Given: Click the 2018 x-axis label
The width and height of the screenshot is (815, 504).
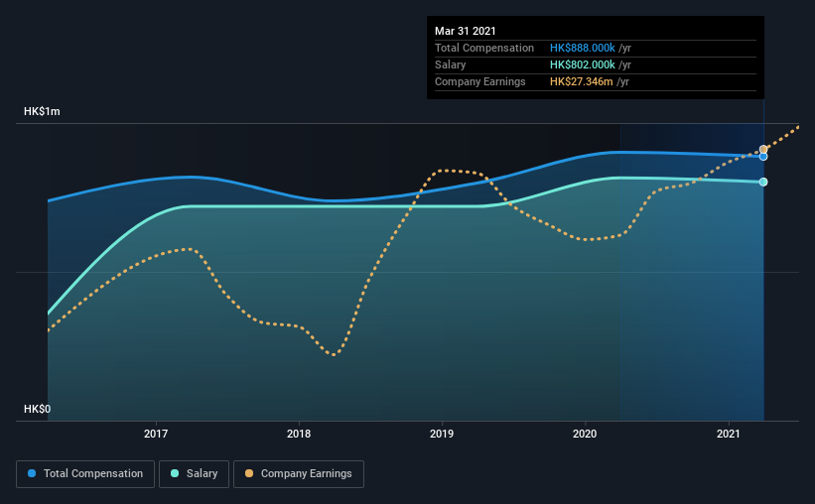Looking at the screenshot, I should tap(299, 434).
